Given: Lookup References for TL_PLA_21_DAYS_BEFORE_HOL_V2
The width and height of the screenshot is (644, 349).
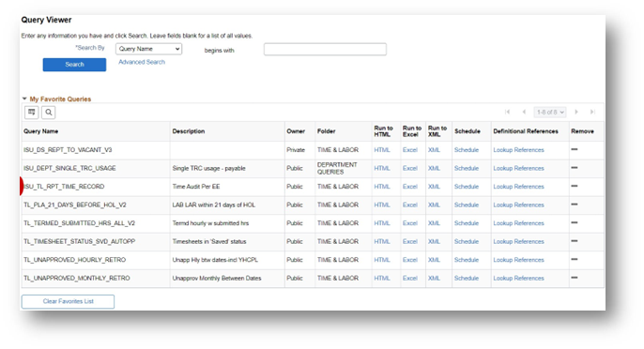Looking at the screenshot, I should tap(518, 205).
